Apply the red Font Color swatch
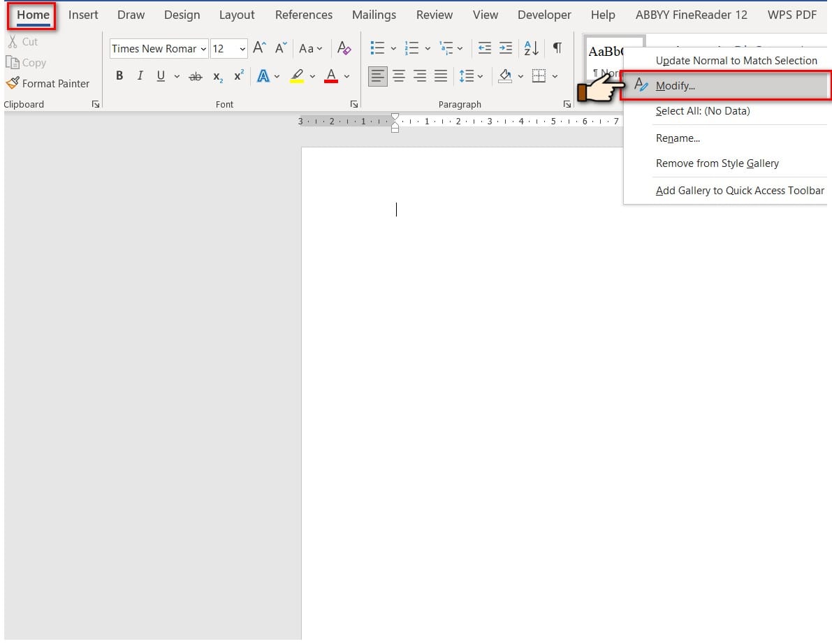Image resolution: width=832 pixels, height=644 pixels. [331, 76]
